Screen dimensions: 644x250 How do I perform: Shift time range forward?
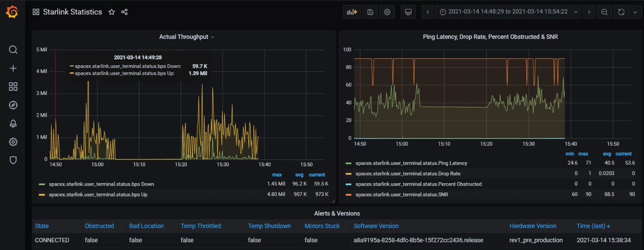(x=589, y=12)
